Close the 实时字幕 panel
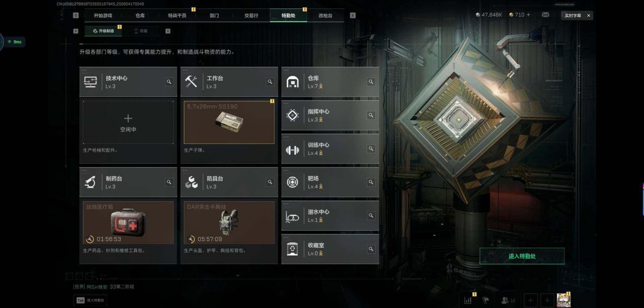644x308 pixels. coord(588,15)
